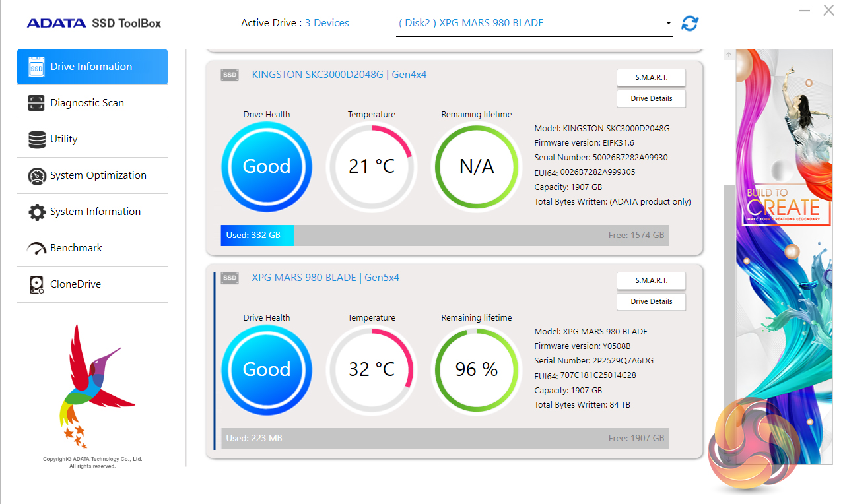Select the Benchmark section

point(92,248)
